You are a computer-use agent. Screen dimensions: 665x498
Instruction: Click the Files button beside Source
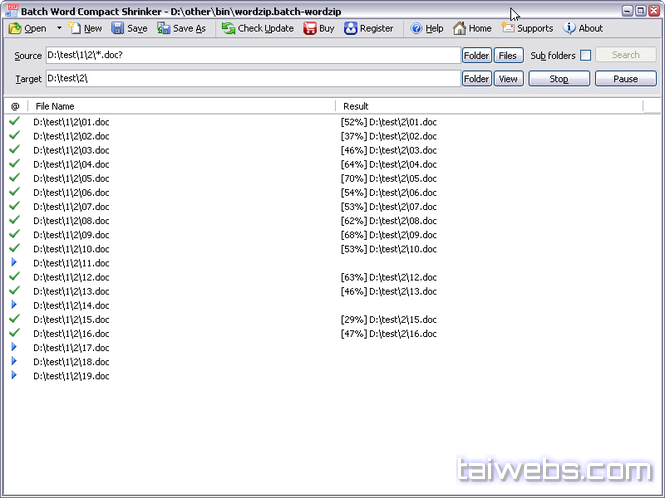click(508, 56)
